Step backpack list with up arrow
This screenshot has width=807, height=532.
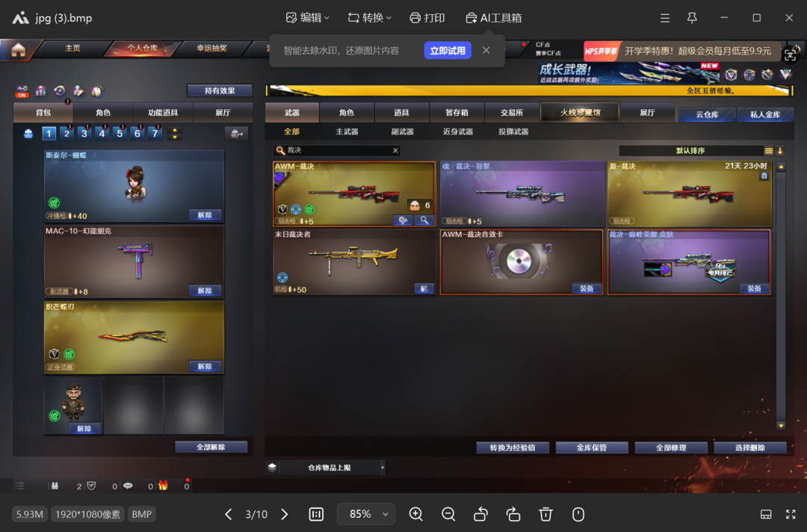point(175,130)
